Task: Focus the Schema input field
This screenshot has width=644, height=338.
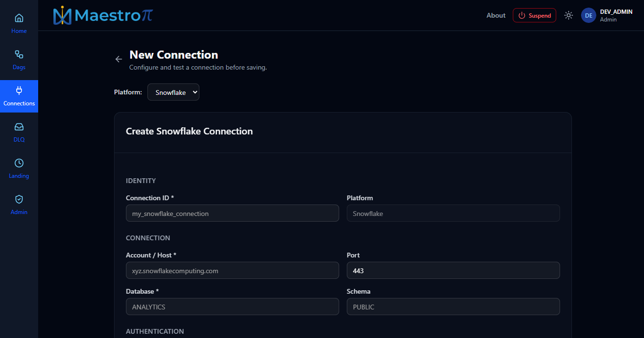Action: coord(453,307)
